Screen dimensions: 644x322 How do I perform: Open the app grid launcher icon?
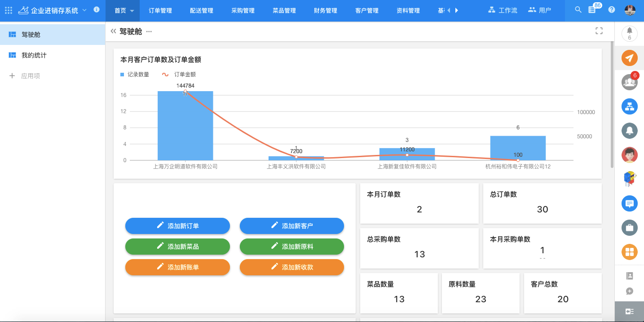pyautogui.click(x=9, y=10)
